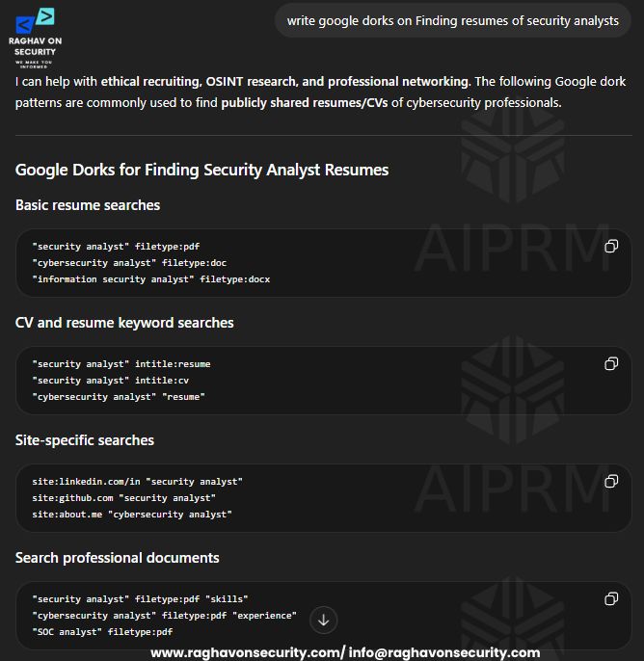Copy the CV and resume keyword code block
This screenshot has height=661, width=644.
(611, 363)
